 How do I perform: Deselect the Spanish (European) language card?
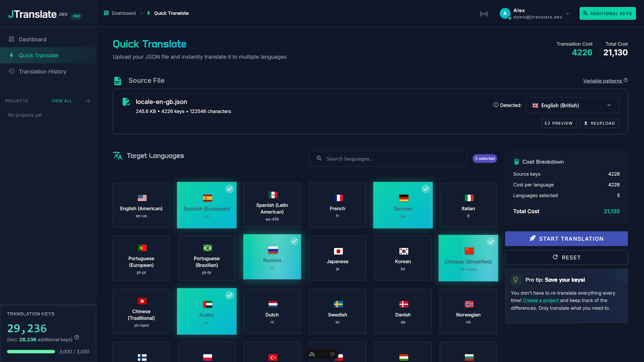click(x=207, y=205)
